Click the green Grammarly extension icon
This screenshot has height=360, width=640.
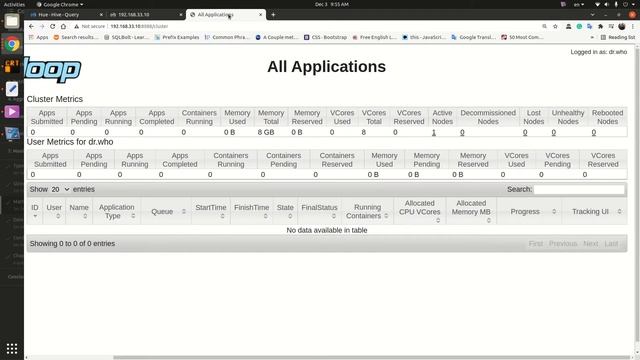click(x=579, y=26)
